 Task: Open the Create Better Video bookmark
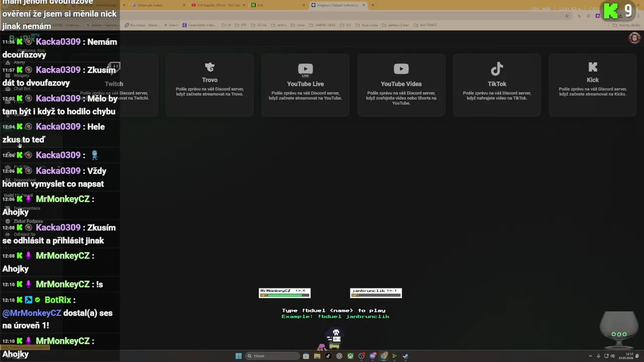(199, 25)
